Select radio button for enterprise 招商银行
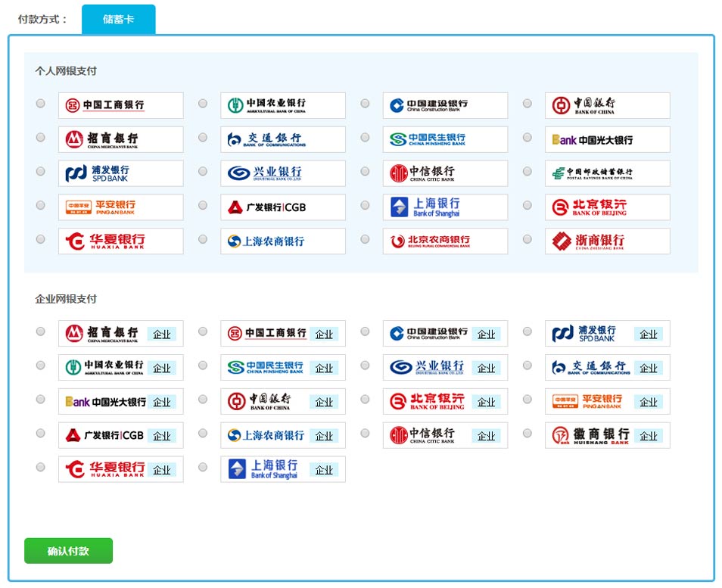 (x=41, y=331)
